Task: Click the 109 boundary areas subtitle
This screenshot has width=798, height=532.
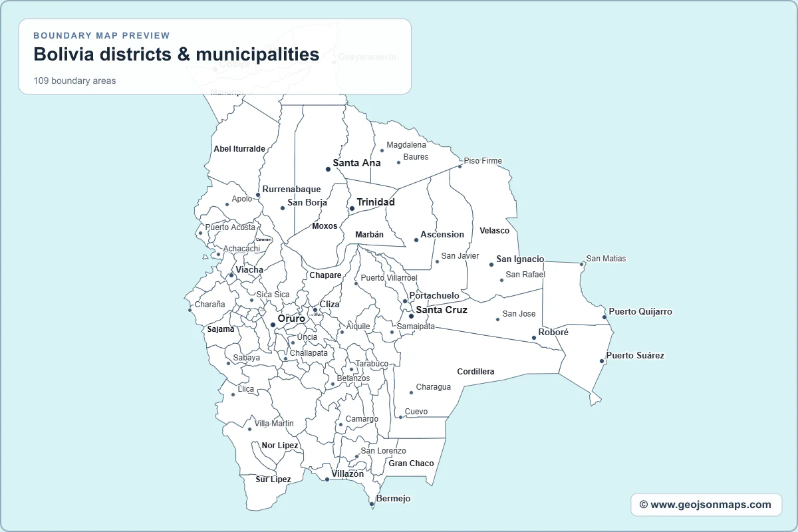Action: tap(74, 81)
